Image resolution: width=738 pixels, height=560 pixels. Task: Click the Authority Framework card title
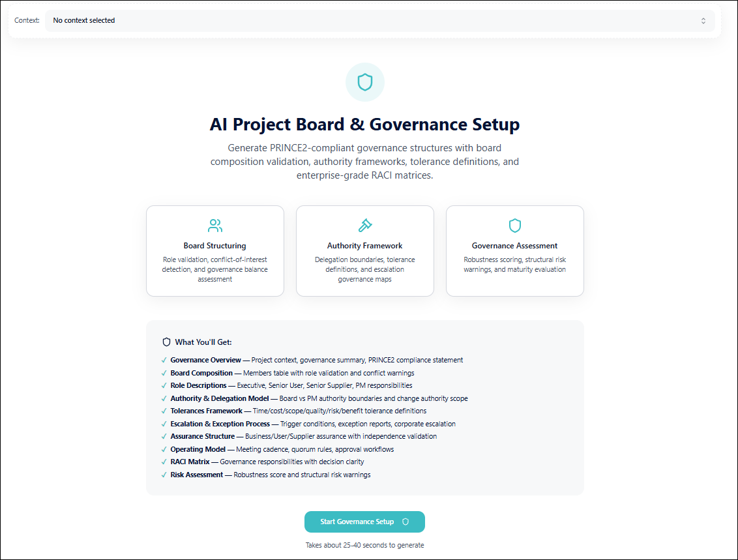point(365,246)
